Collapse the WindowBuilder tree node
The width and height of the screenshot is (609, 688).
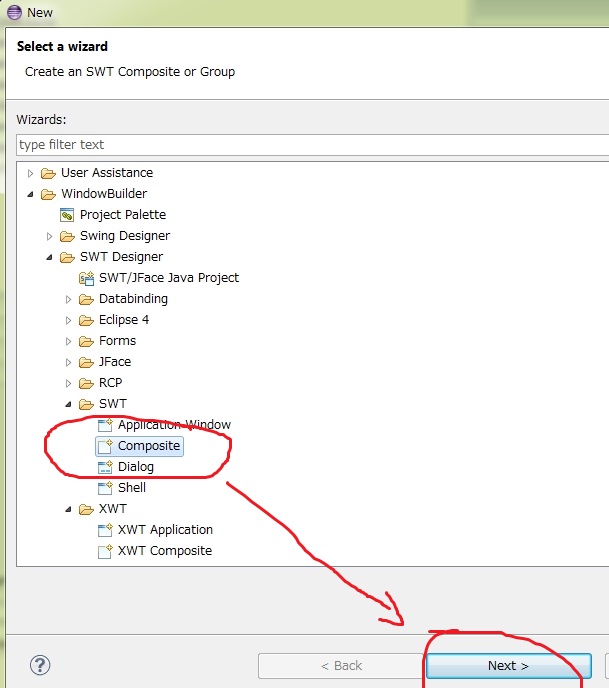pyautogui.click(x=31, y=194)
